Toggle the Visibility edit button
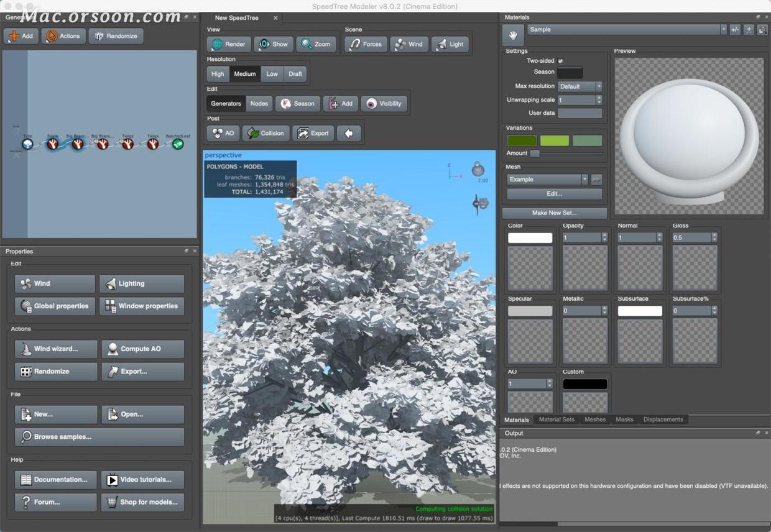Image resolution: width=771 pixels, height=532 pixels. click(384, 104)
